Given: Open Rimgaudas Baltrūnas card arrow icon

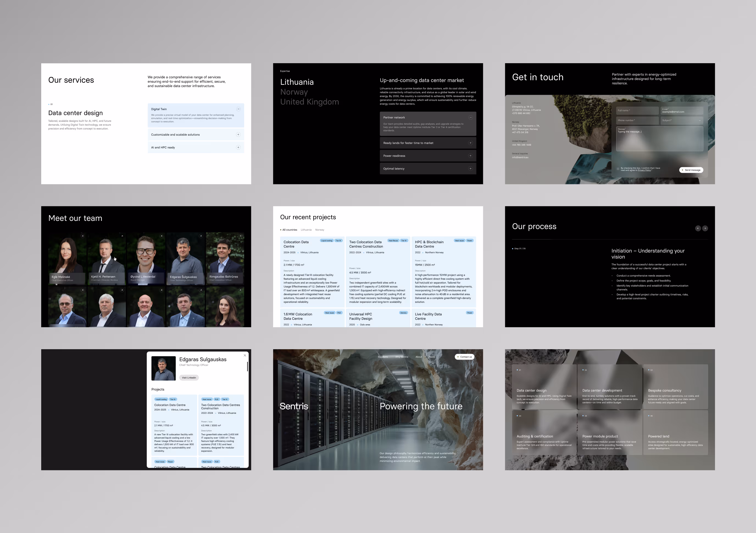Looking at the screenshot, I should [x=240, y=236].
